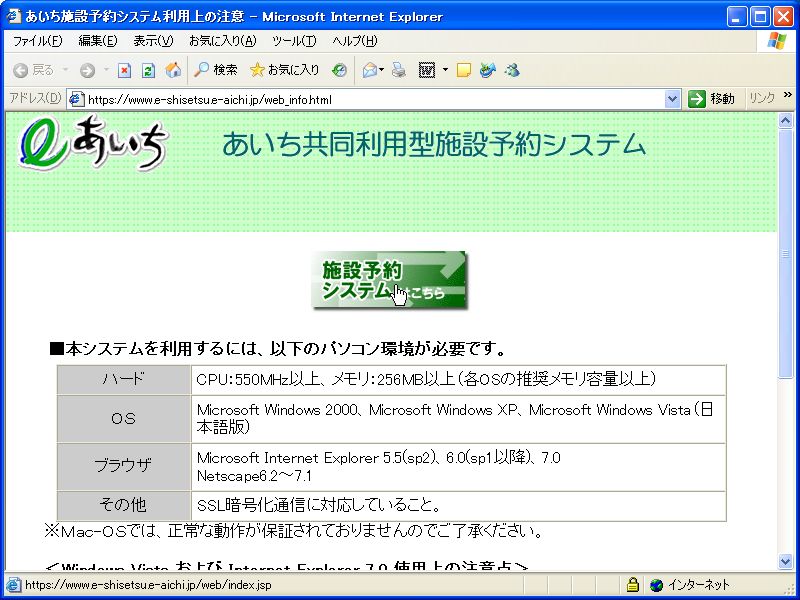Open the Back button history dropdown arrow
This screenshot has width=800, height=600.
point(66,70)
